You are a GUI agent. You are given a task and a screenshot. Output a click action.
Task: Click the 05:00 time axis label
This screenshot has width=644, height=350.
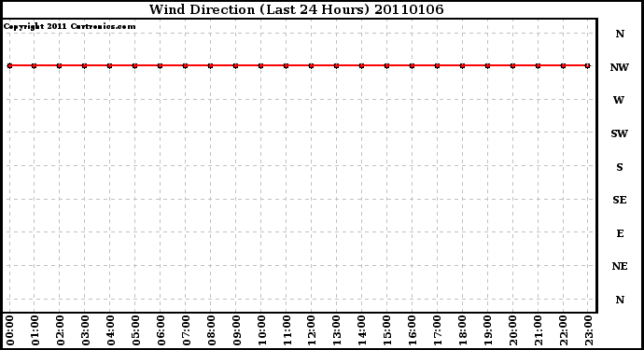point(136,330)
